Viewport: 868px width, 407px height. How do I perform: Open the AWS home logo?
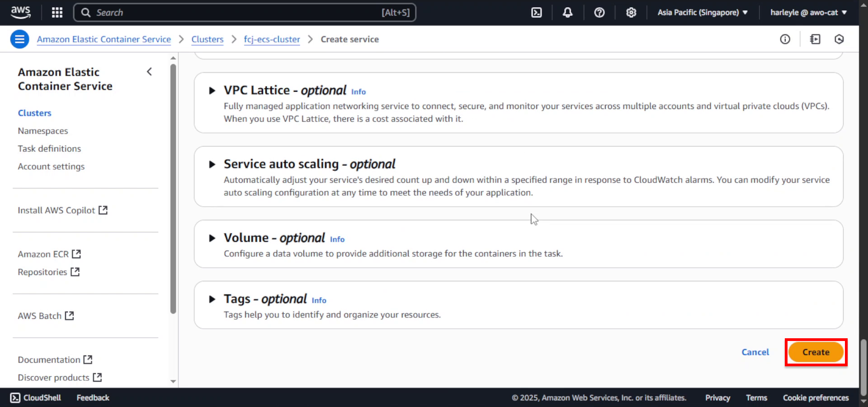pyautogui.click(x=20, y=12)
